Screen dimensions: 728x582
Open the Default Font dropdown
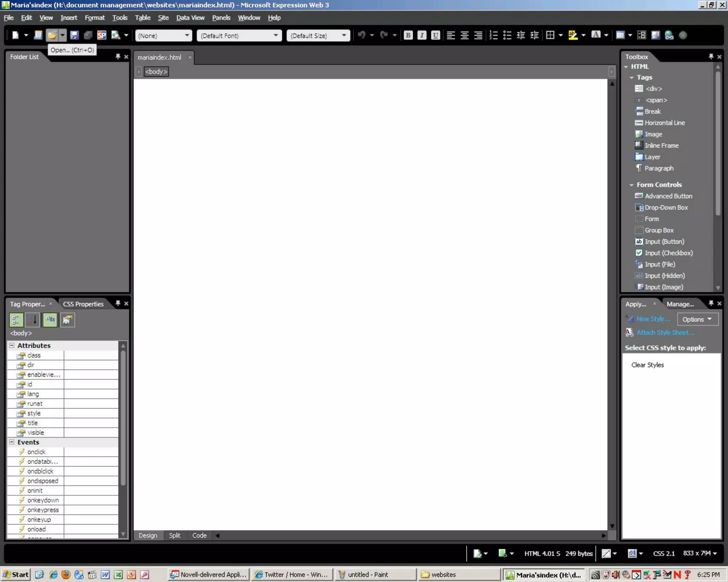click(275, 35)
